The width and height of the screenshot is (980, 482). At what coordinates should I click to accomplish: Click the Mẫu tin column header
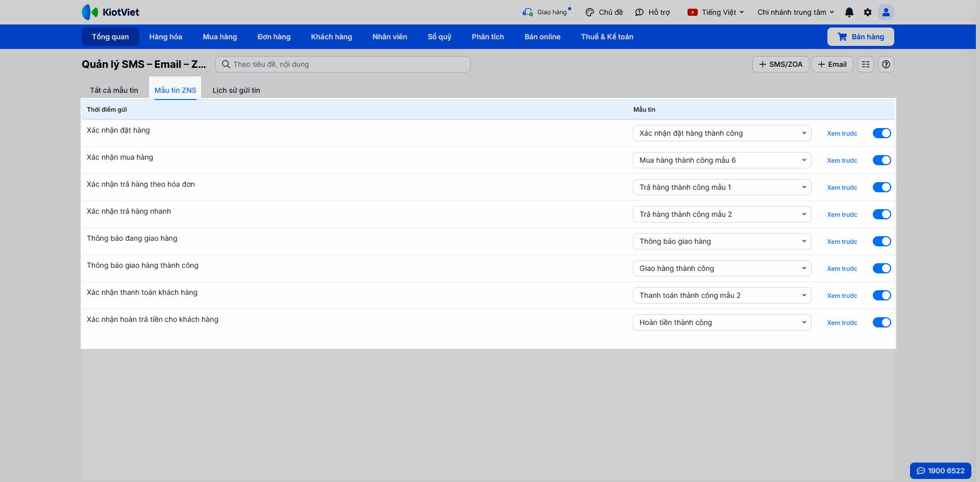coord(644,110)
